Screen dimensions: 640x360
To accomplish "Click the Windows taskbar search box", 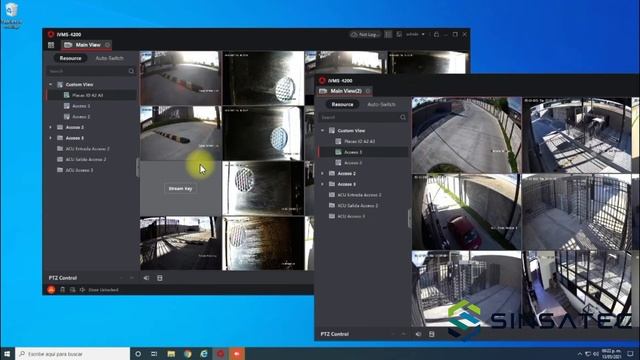I will [x=73, y=354].
